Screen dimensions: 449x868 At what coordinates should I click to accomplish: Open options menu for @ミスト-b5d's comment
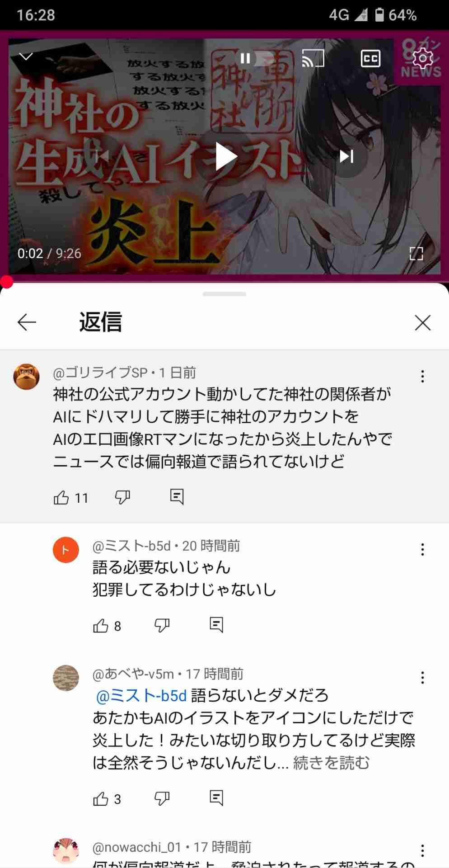[422, 549]
